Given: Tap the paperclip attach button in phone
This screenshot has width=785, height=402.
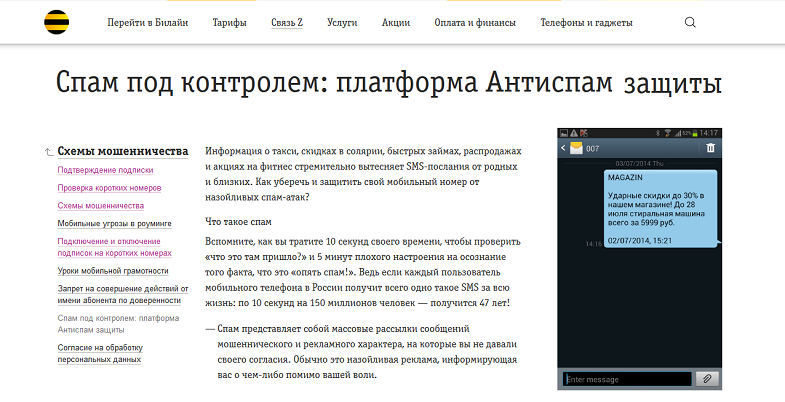Looking at the screenshot, I should tap(707, 379).
